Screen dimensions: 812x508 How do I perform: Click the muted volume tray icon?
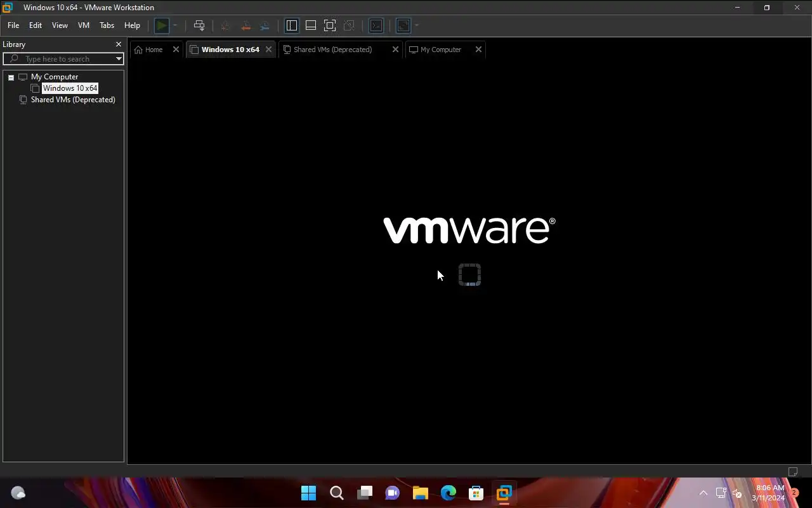(737, 493)
